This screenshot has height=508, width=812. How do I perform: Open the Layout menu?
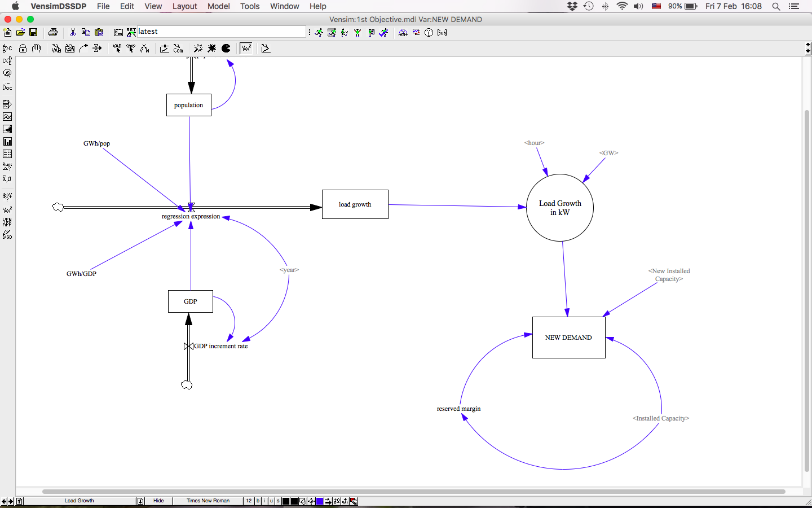coord(185,6)
